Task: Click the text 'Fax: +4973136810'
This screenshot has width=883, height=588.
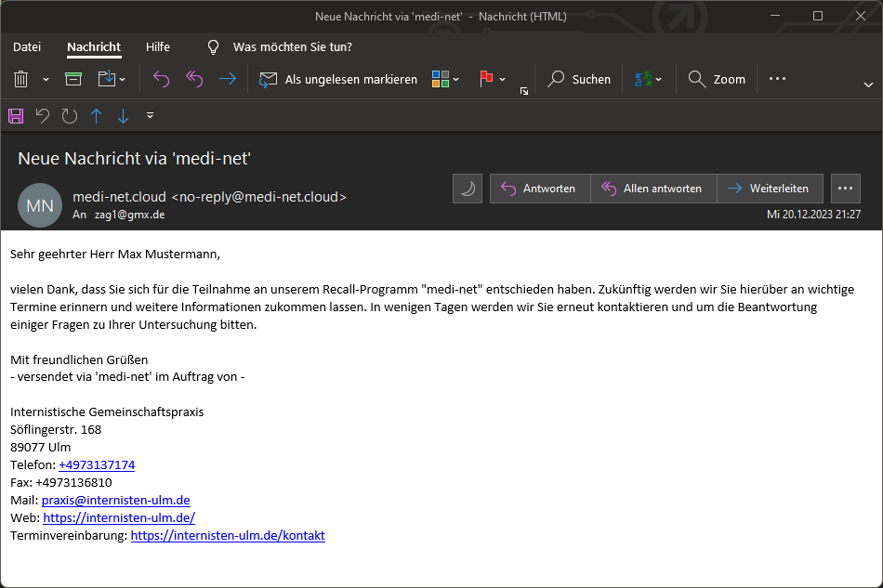Action: coord(60,483)
